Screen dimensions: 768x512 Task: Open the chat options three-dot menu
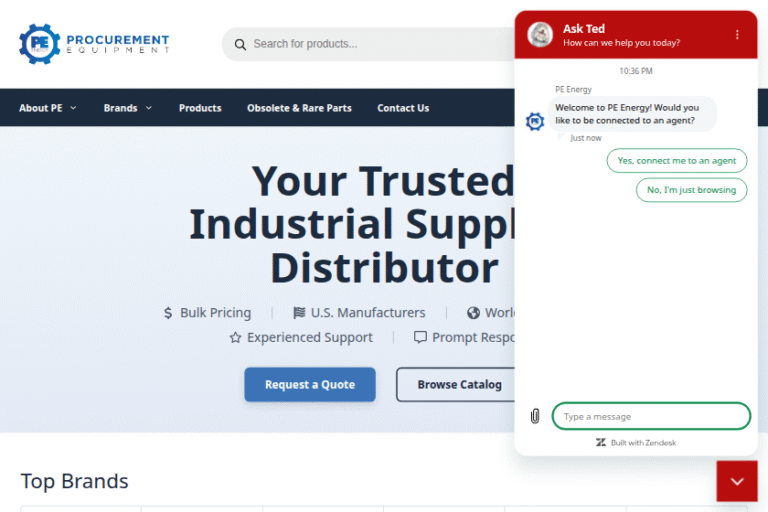click(x=737, y=35)
